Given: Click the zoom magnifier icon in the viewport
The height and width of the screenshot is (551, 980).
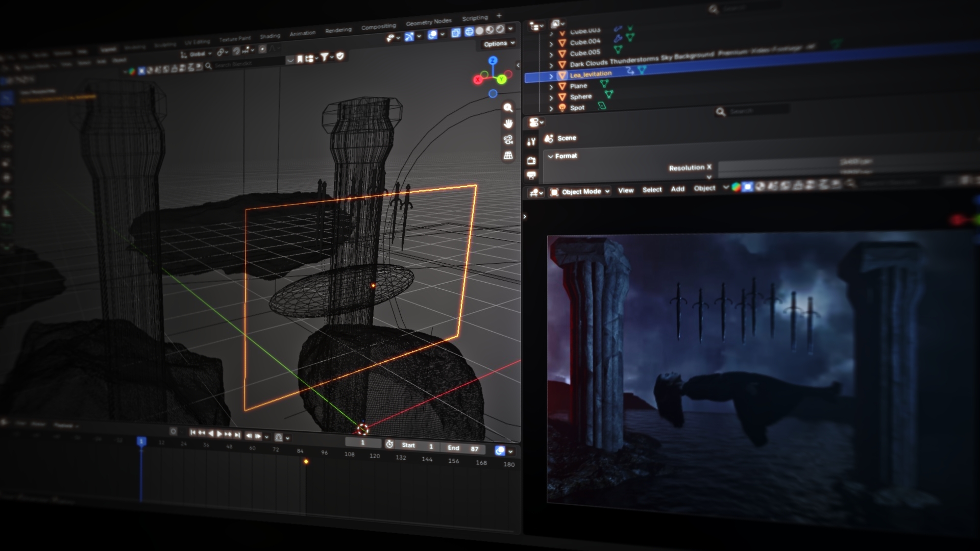Looking at the screenshot, I should (508, 108).
